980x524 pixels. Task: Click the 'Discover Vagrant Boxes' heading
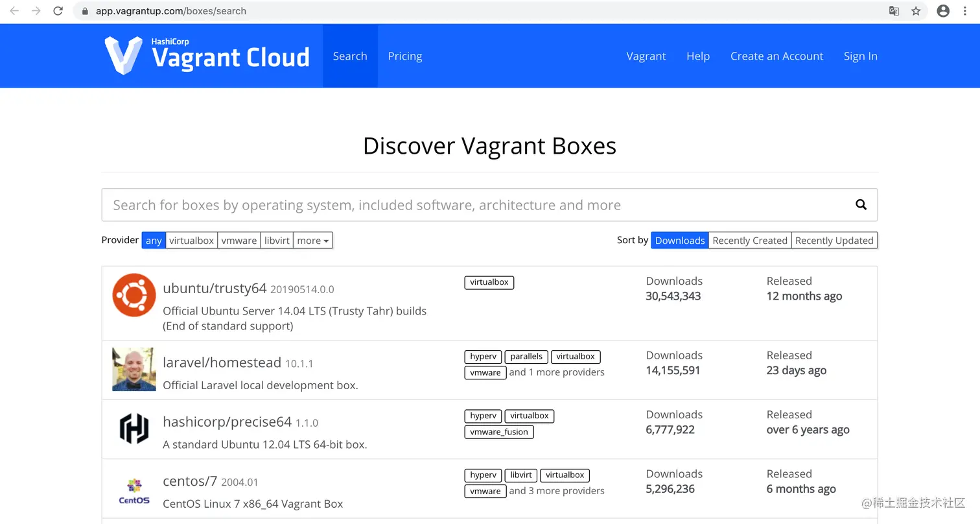tap(489, 146)
